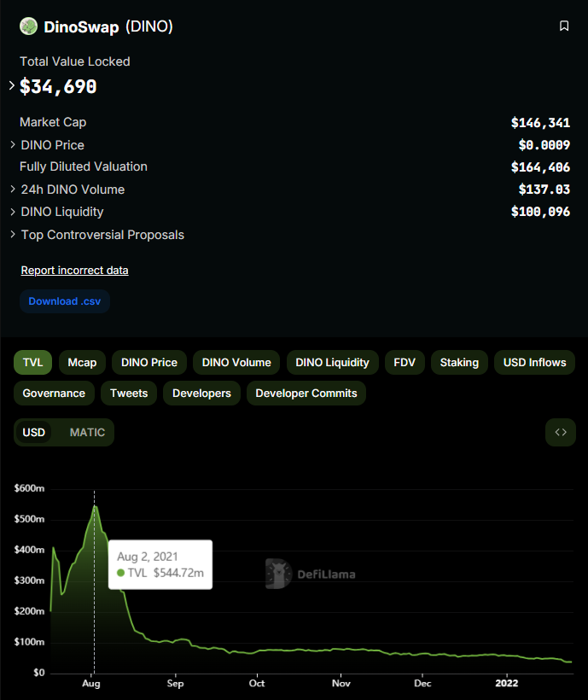The image size is (588, 700).
Task: Toggle the DINO Liquidity chart series
Action: 332,363
